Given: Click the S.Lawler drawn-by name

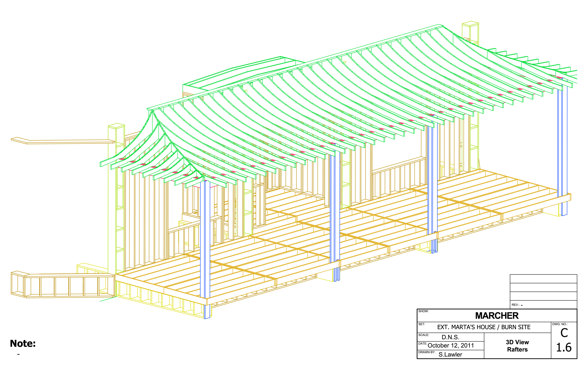Looking at the screenshot, I should [450, 354].
